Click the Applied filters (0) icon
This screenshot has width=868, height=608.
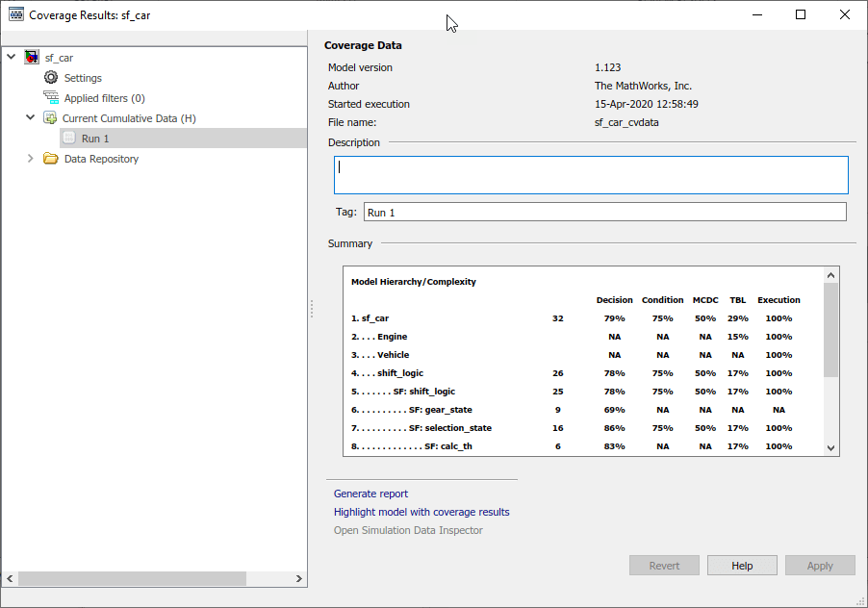(51, 97)
